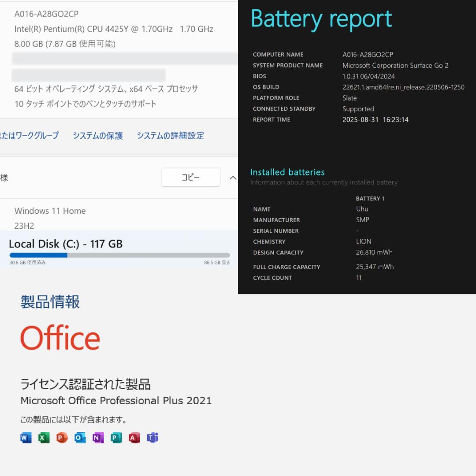Select the 64 ビット system type text
The height and width of the screenshot is (476, 476).
click(106, 89)
